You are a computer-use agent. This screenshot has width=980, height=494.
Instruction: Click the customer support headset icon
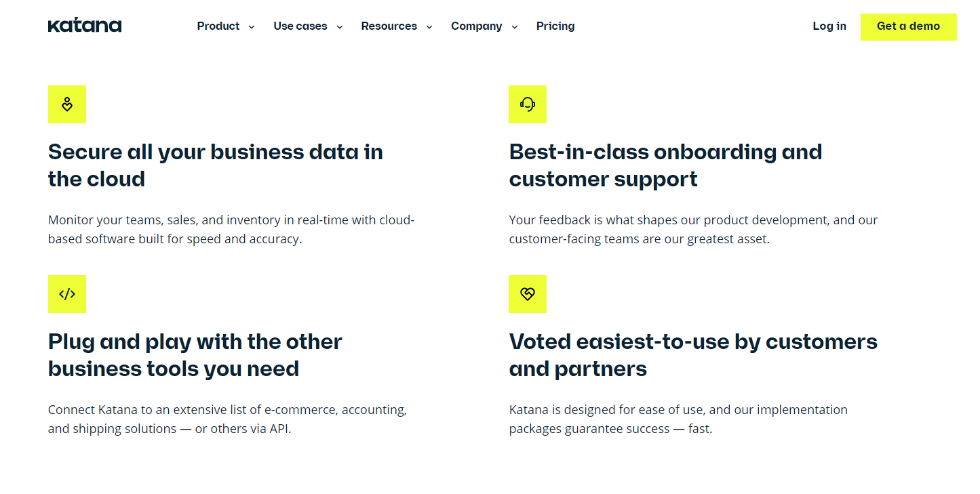coord(528,104)
